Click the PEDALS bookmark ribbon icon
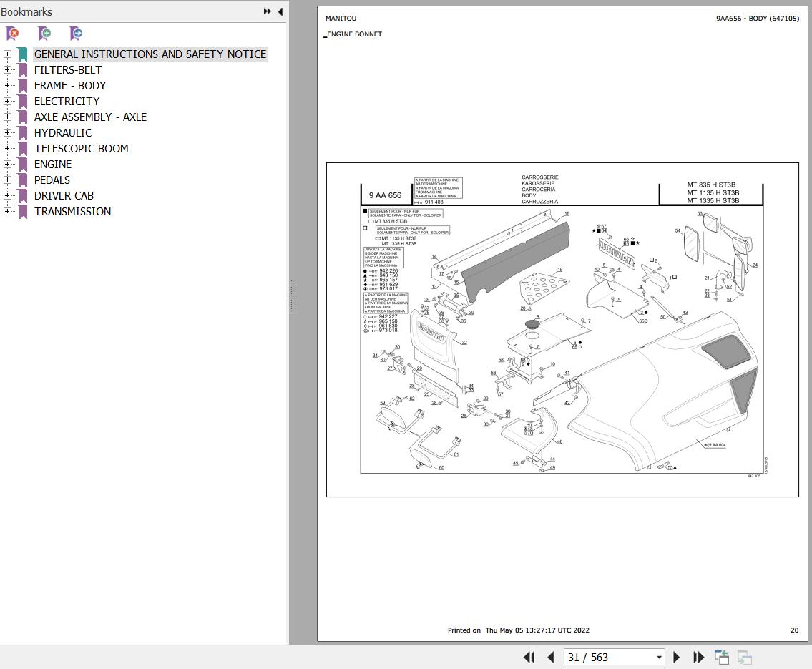 click(23, 180)
